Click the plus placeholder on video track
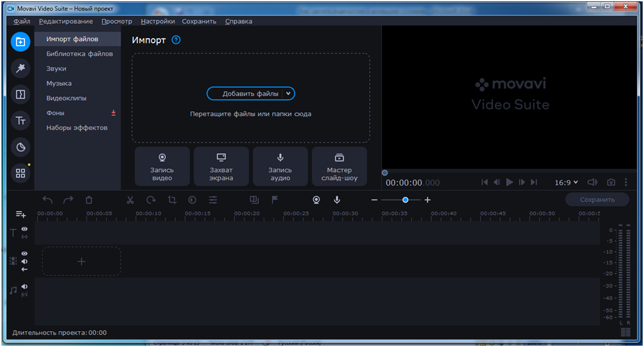This screenshot has width=644, height=347. [81, 261]
